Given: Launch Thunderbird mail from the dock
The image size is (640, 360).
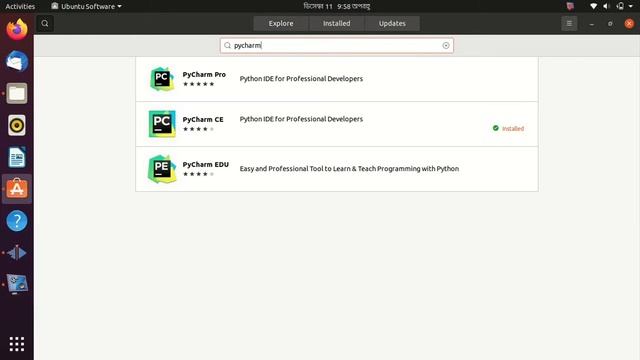Looking at the screenshot, I should coord(17,62).
